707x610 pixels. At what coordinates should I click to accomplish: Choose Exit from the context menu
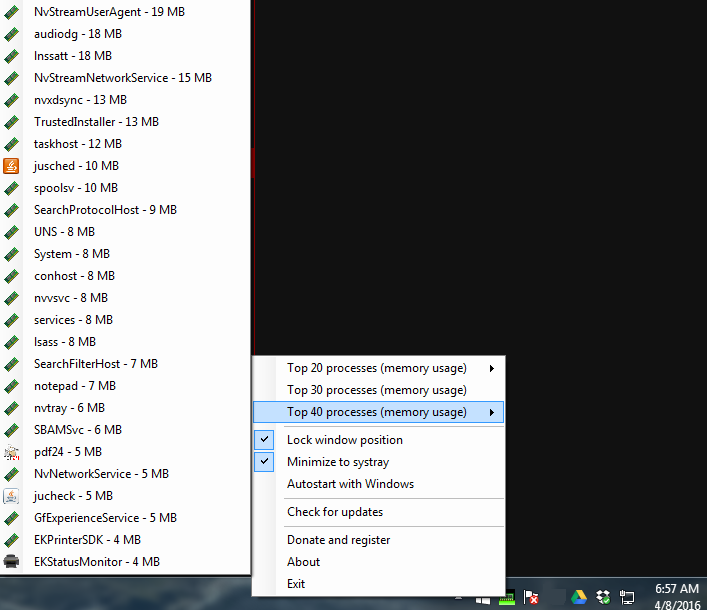point(378,584)
